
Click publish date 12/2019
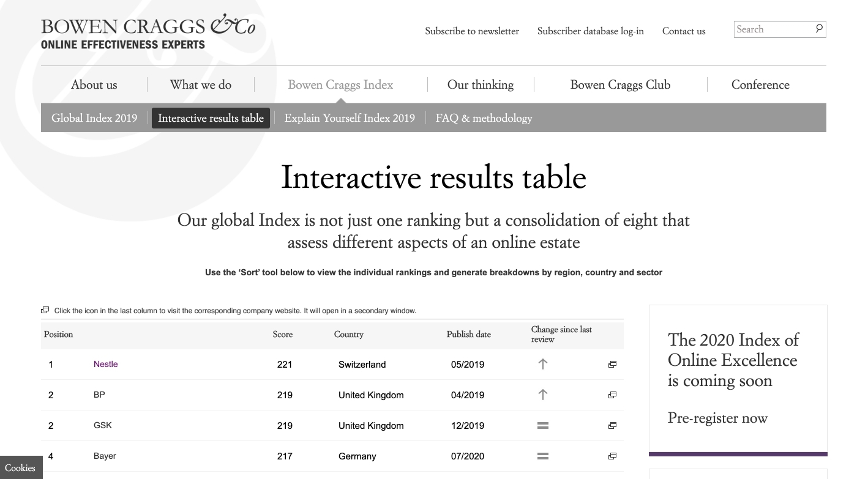pos(468,426)
